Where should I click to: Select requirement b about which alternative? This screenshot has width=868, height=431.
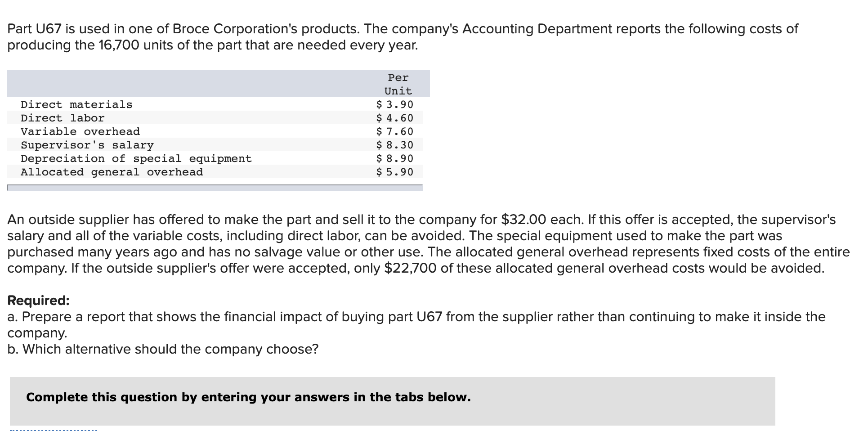point(163,349)
